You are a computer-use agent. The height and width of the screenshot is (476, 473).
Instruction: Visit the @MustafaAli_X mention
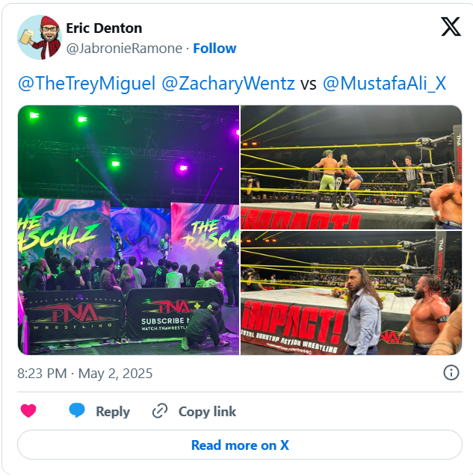click(x=384, y=83)
